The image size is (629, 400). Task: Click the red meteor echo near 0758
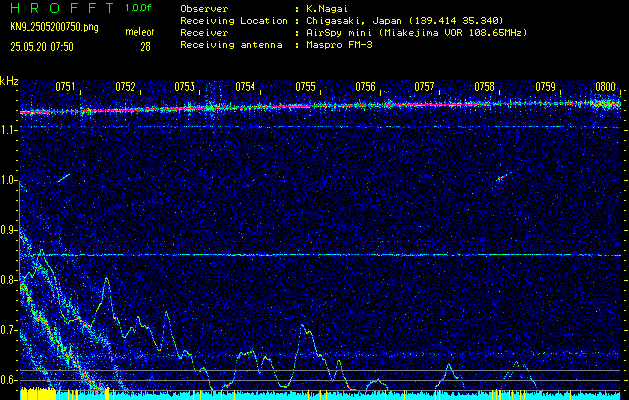point(501,177)
